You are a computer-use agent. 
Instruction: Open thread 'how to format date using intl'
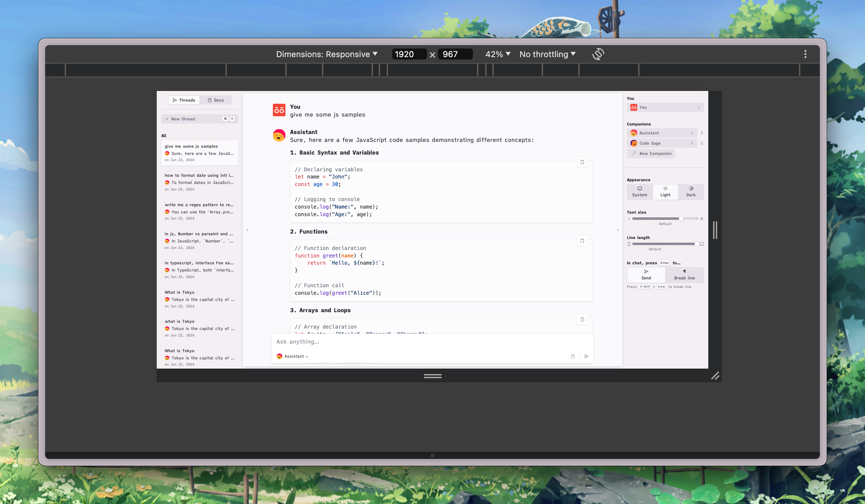199,182
